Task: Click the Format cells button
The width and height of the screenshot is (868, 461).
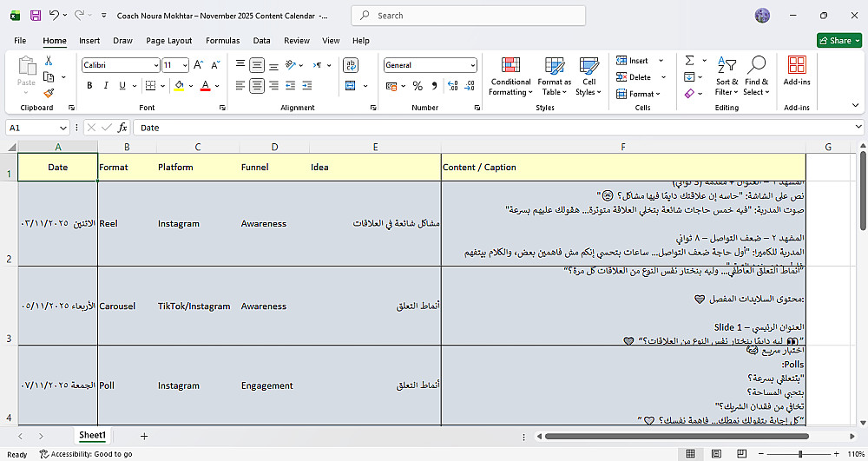Action: point(638,94)
